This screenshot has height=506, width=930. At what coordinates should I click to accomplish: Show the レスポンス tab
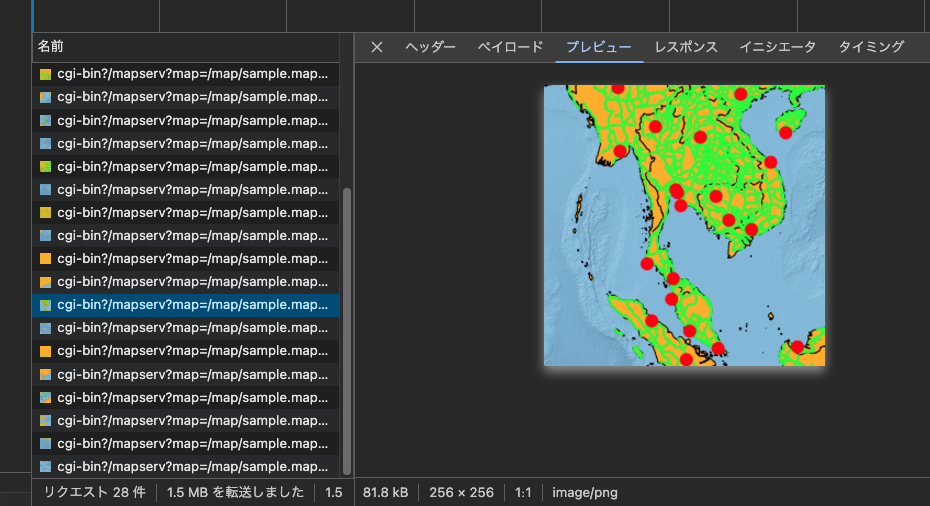coord(686,47)
